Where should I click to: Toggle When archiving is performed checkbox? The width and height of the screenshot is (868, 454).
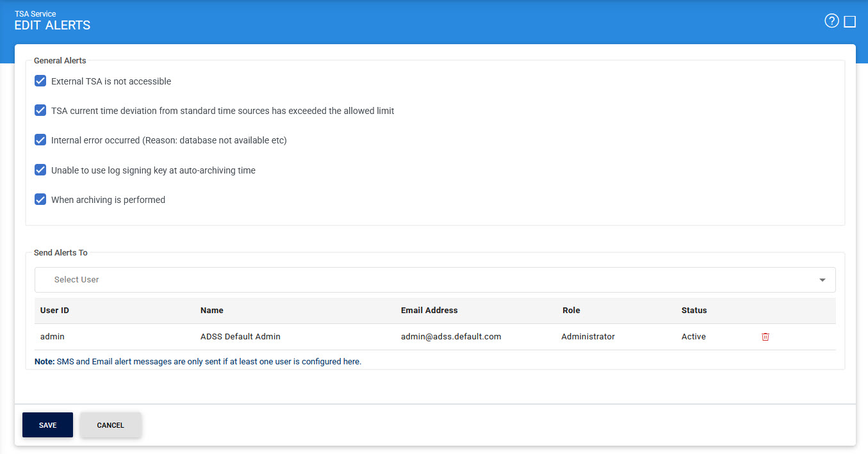click(x=40, y=199)
